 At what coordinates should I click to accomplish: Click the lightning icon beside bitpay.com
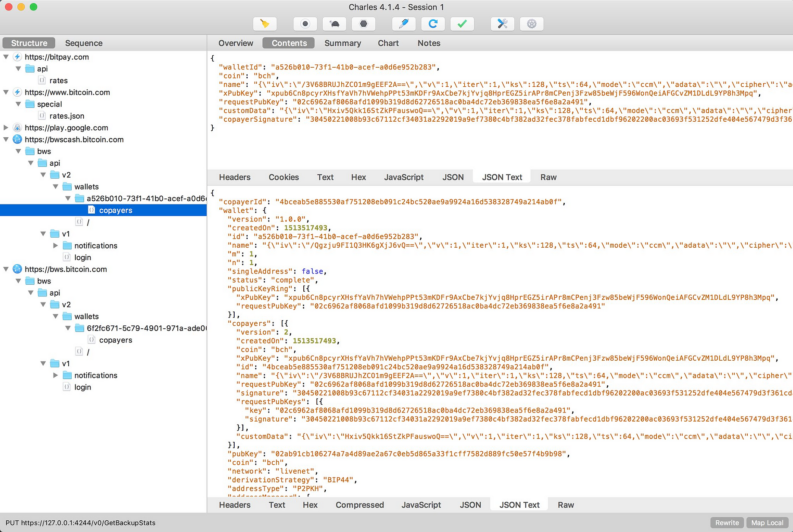pyautogui.click(x=17, y=57)
